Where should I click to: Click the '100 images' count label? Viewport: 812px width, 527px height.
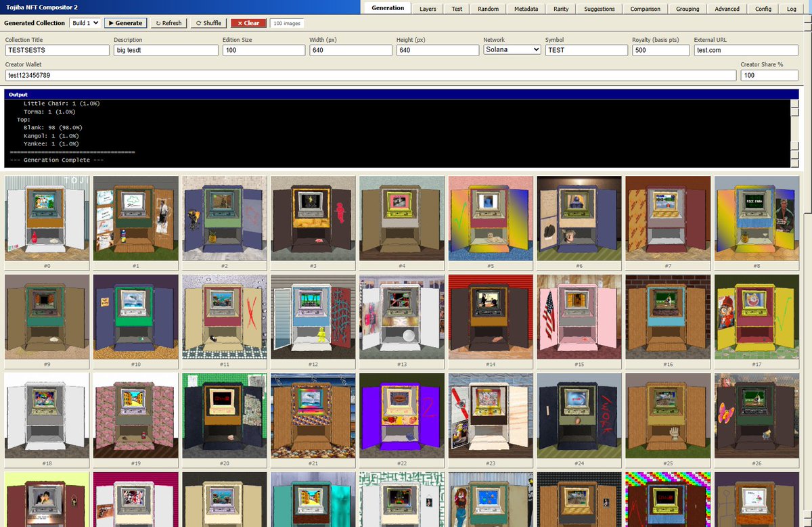tap(286, 23)
